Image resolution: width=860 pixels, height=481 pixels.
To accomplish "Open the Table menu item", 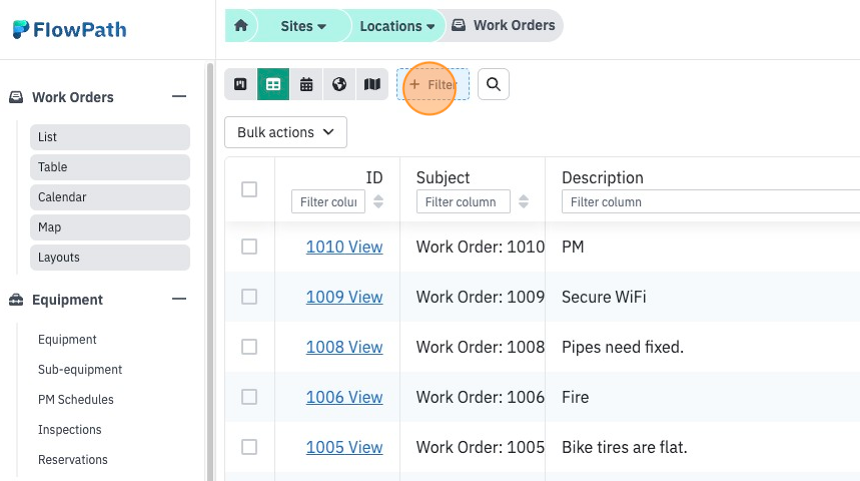I will [110, 167].
